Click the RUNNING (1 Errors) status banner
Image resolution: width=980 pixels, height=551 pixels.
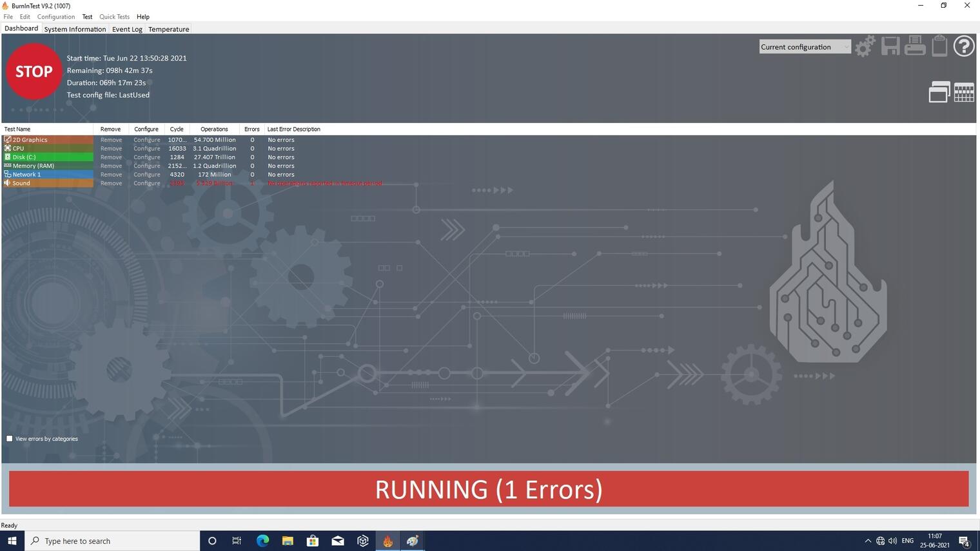[x=489, y=489]
